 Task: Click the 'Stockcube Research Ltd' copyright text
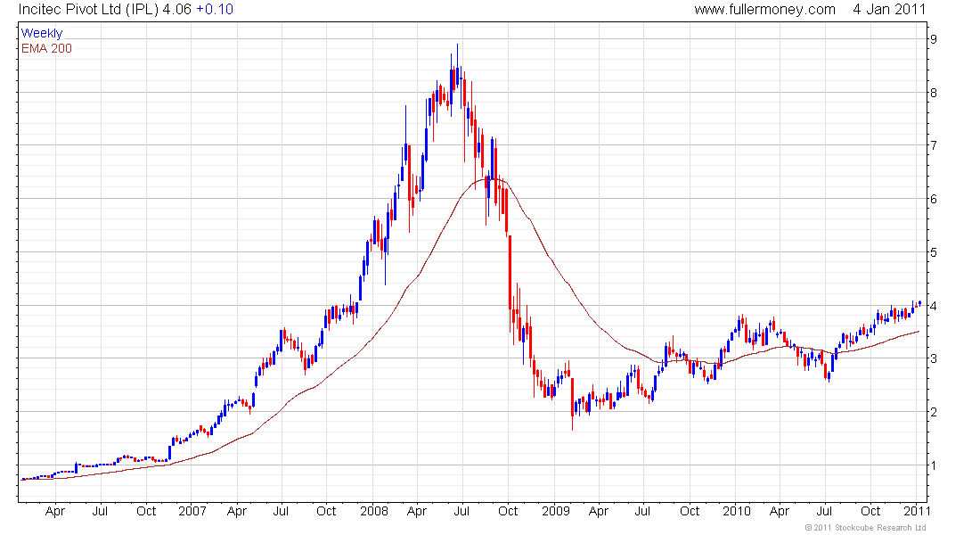866,528
